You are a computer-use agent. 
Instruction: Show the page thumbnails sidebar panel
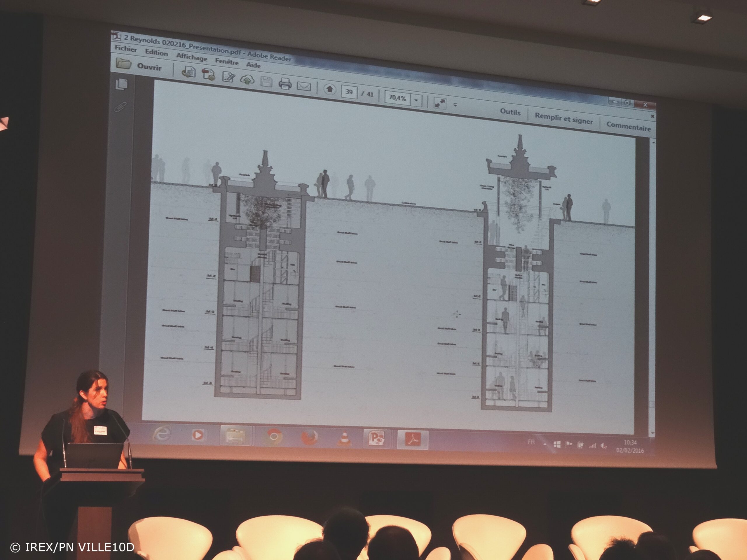122,84
